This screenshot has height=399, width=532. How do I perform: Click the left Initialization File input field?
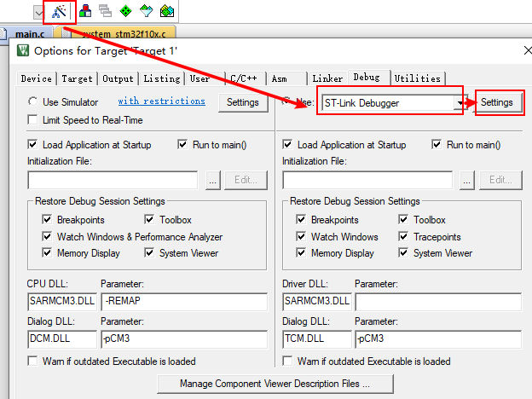(x=113, y=180)
